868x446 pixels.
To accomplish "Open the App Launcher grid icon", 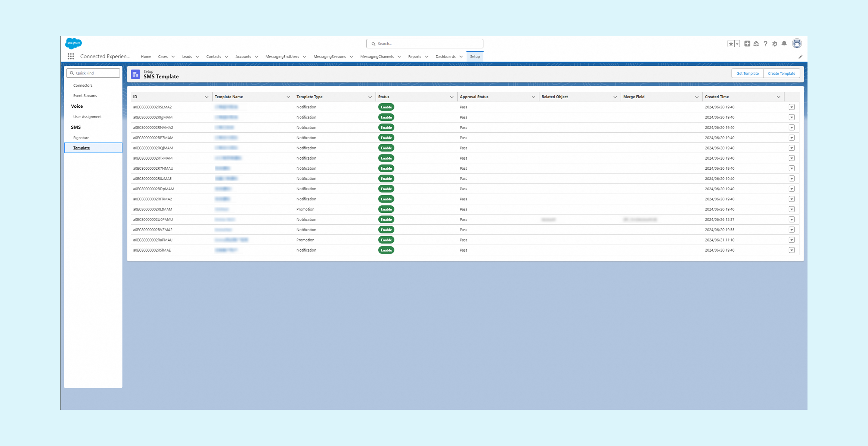I will [x=71, y=56].
